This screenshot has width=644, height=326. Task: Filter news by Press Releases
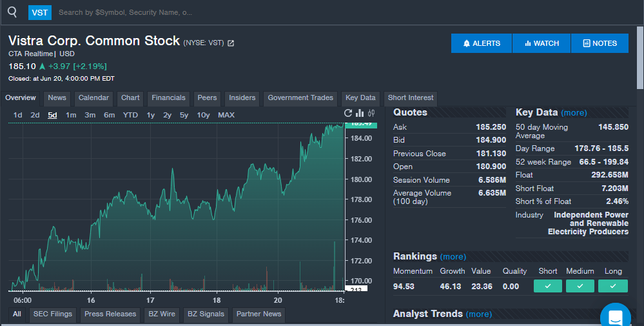110,314
